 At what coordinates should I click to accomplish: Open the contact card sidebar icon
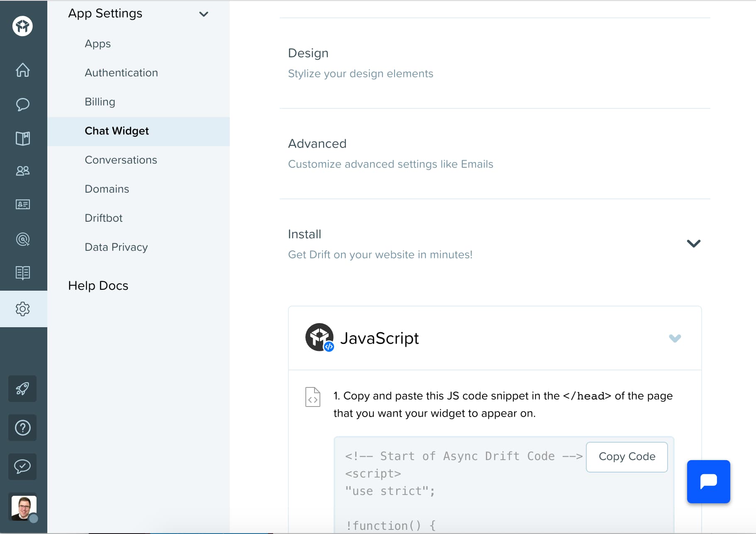23,204
